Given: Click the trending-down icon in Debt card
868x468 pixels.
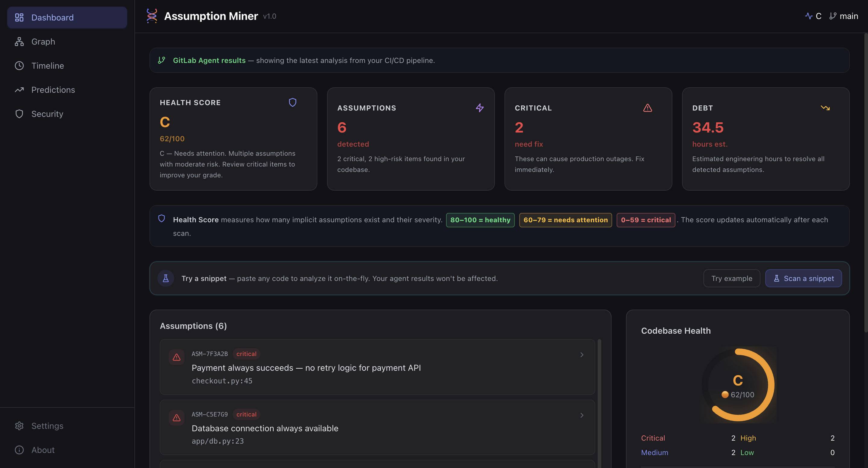Looking at the screenshot, I should pyautogui.click(x=825, y=108).
